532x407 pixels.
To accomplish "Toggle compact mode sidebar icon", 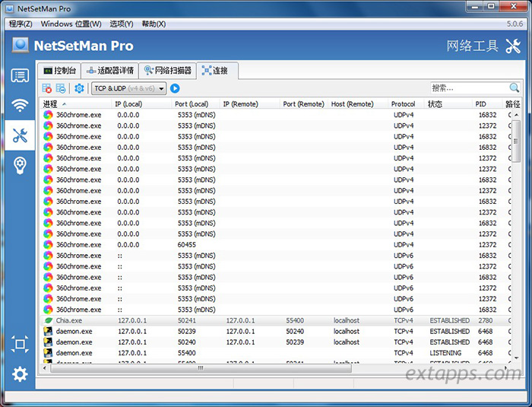I will point(20,344).
